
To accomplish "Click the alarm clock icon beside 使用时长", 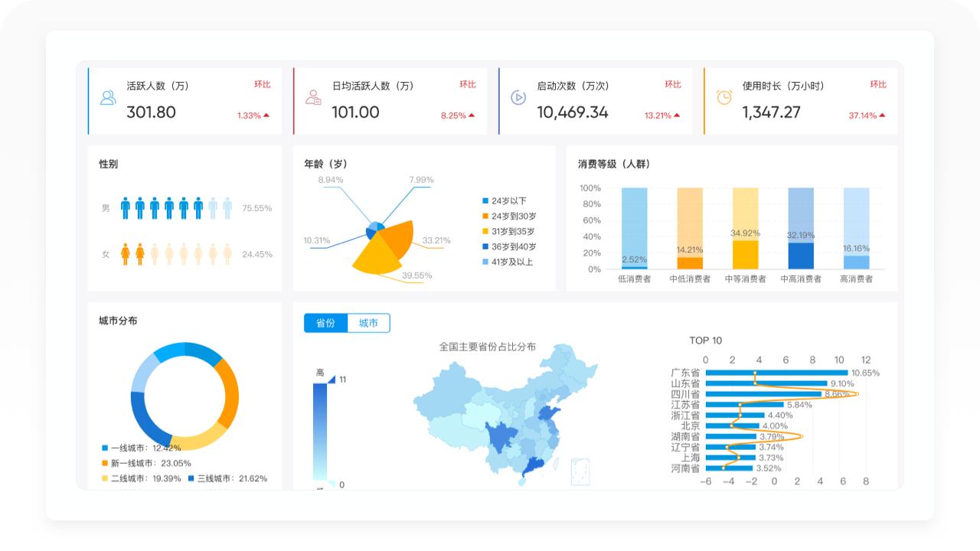I will (x=724, y=97).
